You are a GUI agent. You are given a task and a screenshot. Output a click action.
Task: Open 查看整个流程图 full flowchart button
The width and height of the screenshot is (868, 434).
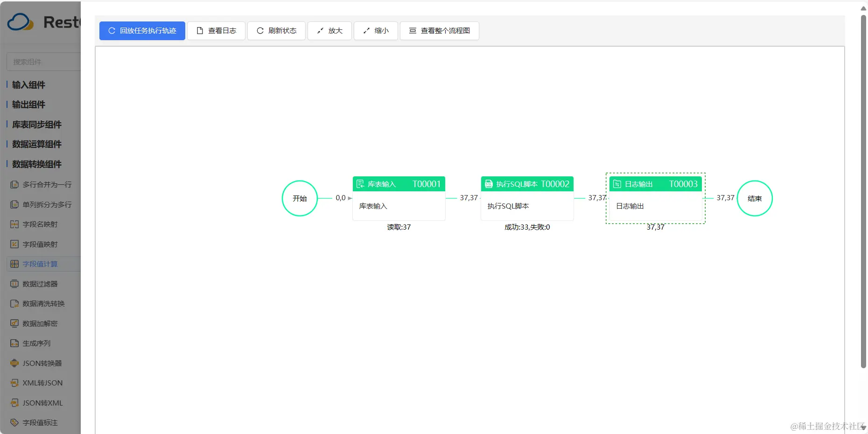439,31
